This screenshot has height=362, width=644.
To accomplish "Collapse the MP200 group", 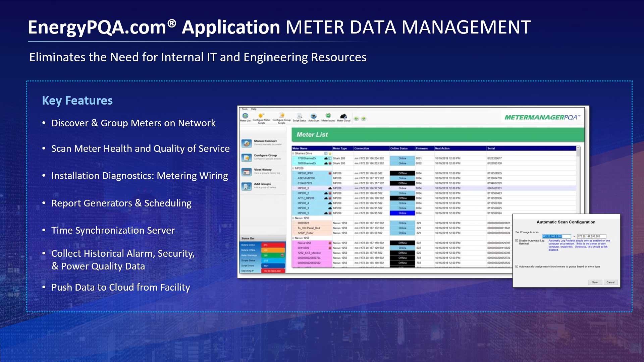I will (293, 168).
